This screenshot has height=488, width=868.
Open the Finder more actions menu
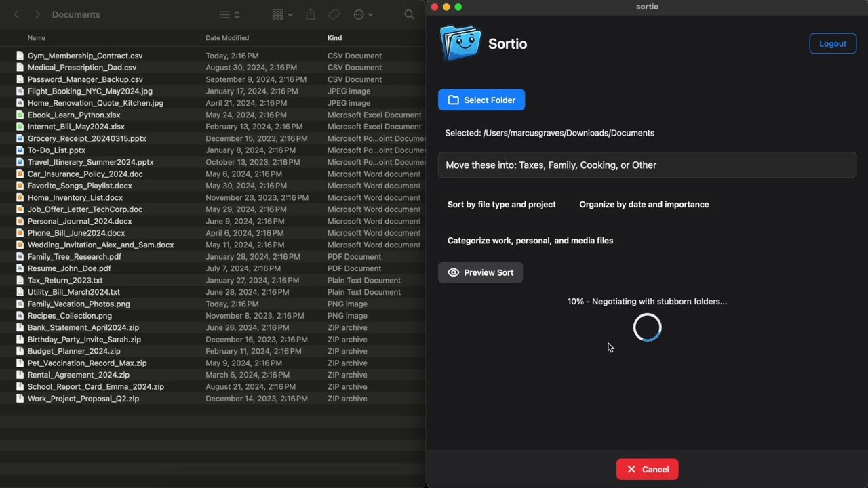(363, 14)
